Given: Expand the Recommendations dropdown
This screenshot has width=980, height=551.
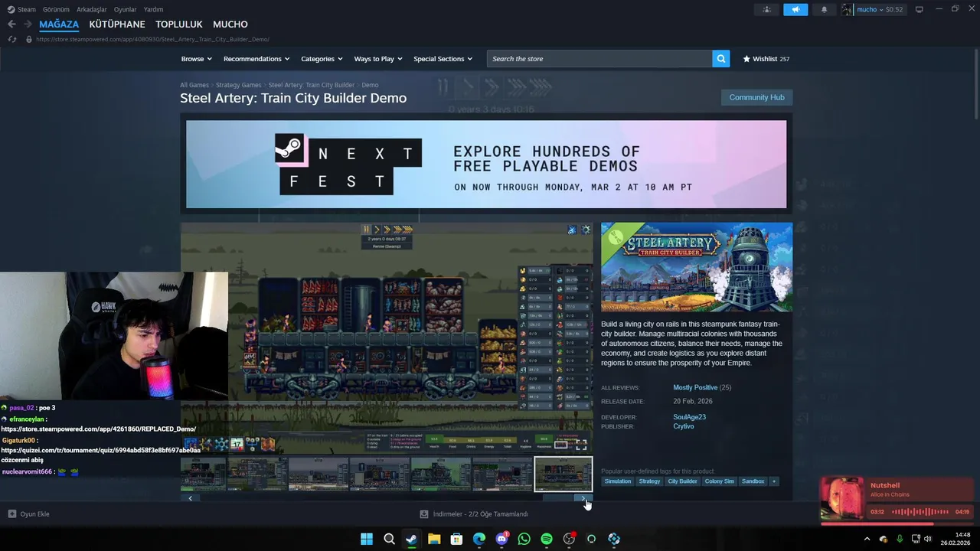Looking at the screenshot, I should click(x=256, y=59).
